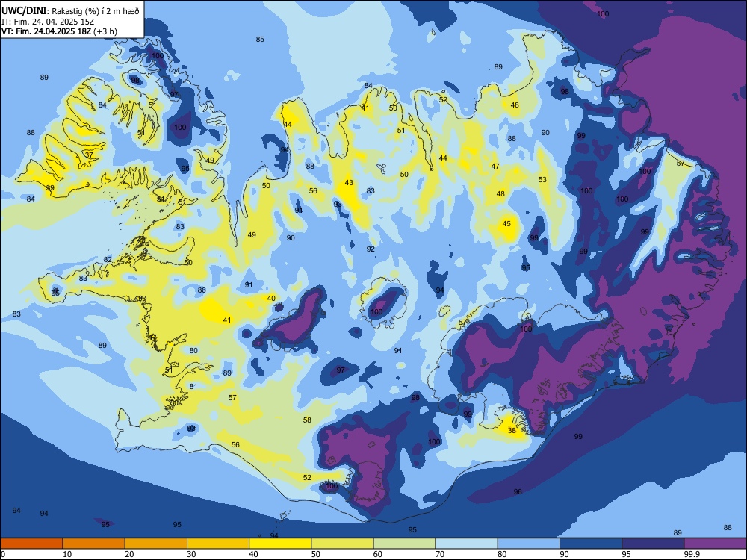Viewport: 747px width, 560px height.
Task: Select the 'IT: Fim. 24. 04. 2025 15Z' line
Action: coord(48,22)
